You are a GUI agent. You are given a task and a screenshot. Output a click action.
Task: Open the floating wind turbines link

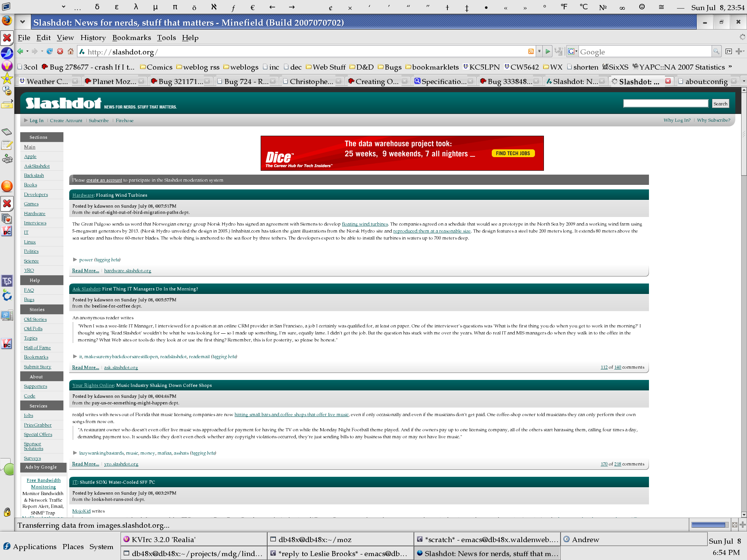click(x=365, y=224)
